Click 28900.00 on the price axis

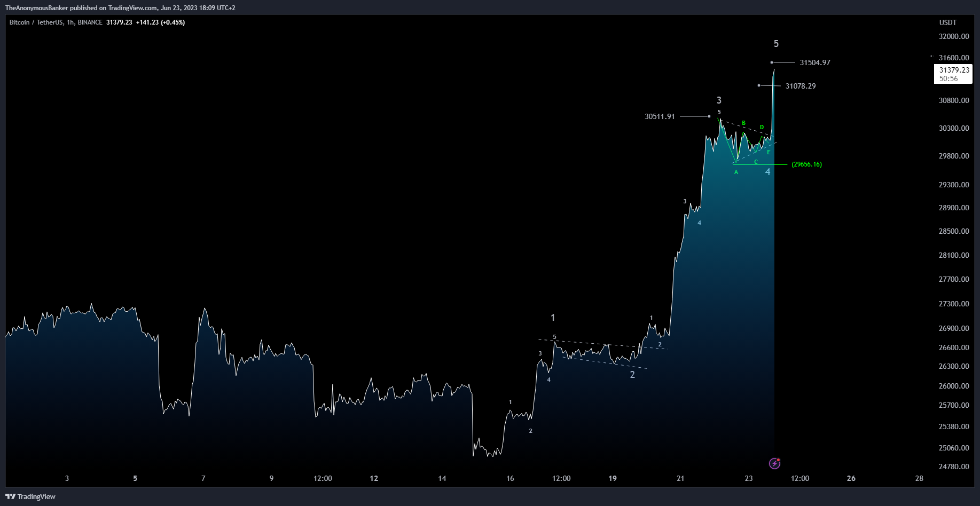(x=953, y=208)
